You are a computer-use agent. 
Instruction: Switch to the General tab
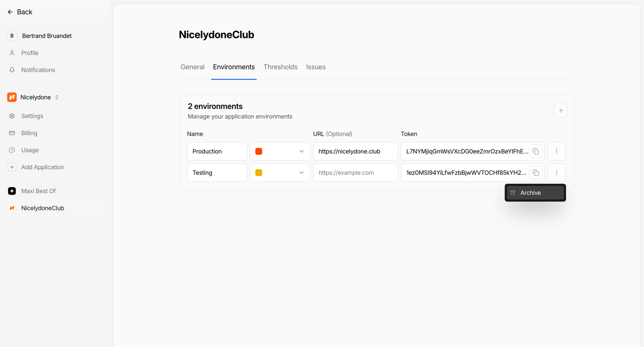(193, 67)
